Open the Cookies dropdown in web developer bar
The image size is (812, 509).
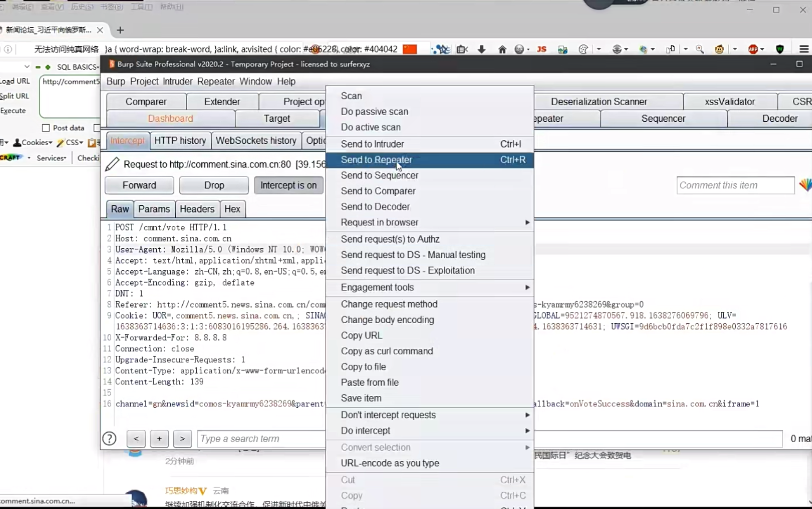tap(33, 143)
